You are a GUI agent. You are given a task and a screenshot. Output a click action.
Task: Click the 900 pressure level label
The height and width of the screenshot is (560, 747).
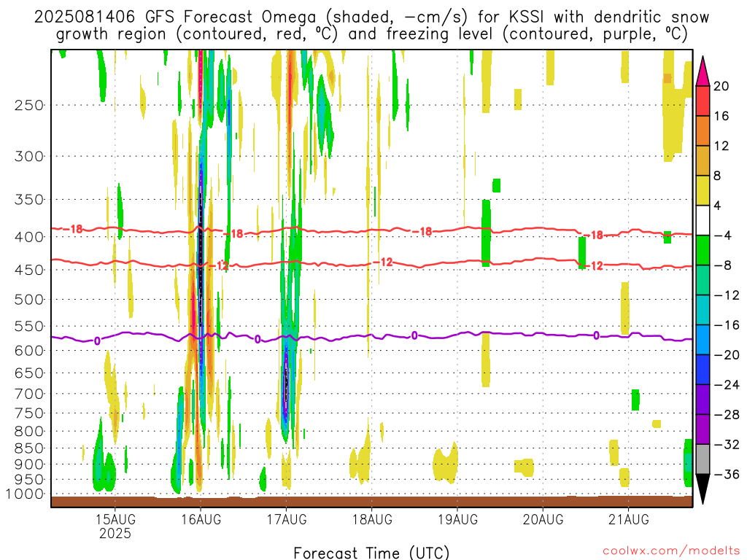coord(29,464)
